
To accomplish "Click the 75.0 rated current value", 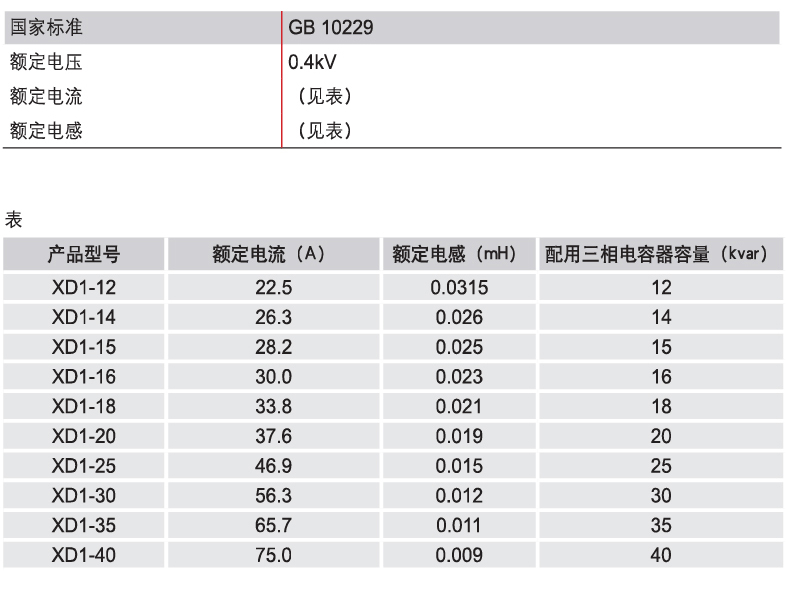I will pyautogui.click(x=273, y=555).
